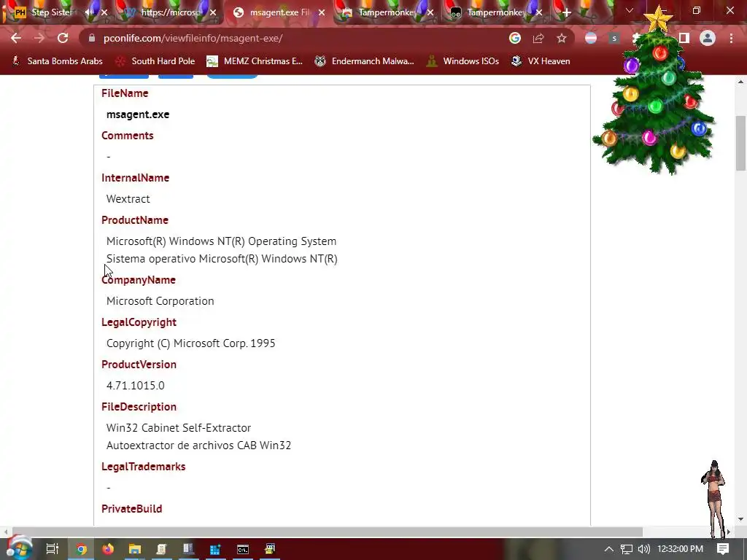Viewport: 747px width, 560px height.
Task: Click 'Copyright (C) Microsoft Corp. 1995' text
Action: click(190, 343)
